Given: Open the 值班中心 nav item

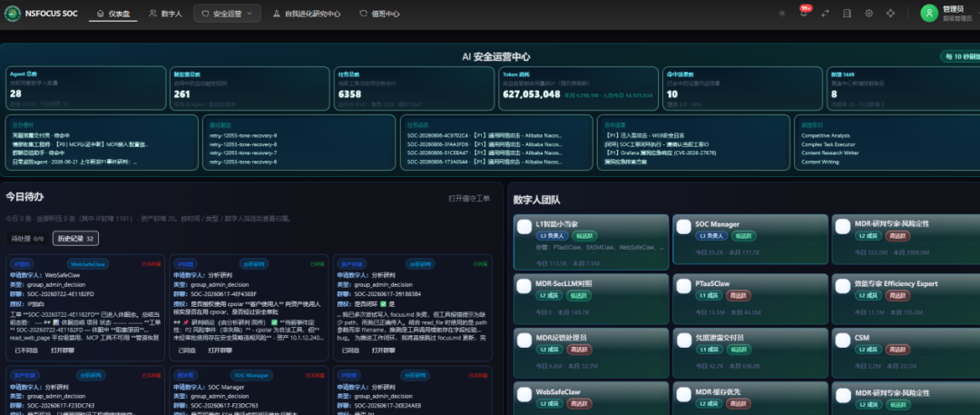Looking at the screenshot, I should pyautogui.click(x=379, y=13).
